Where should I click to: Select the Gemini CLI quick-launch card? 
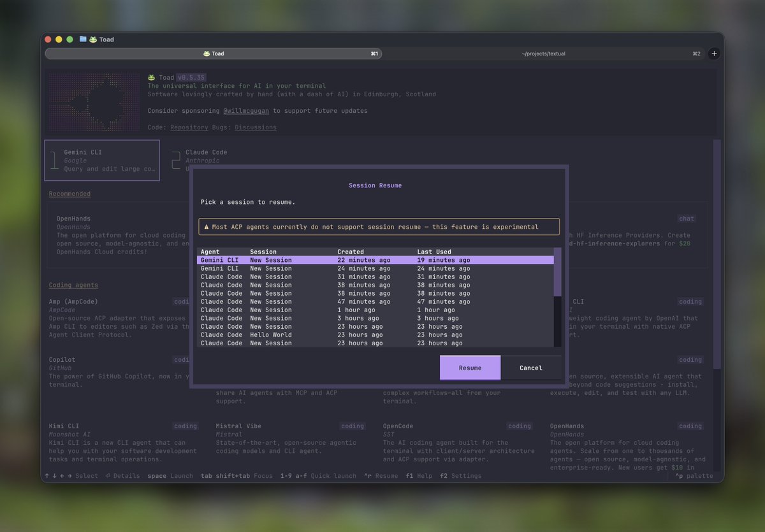tap(102, 161)
